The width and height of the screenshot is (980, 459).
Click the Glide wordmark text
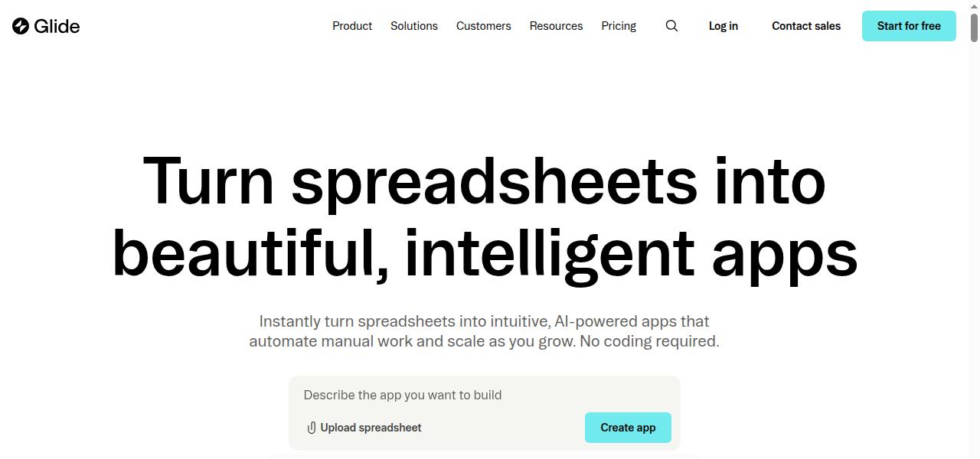click(57, 26)
